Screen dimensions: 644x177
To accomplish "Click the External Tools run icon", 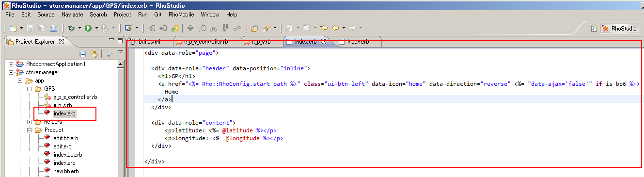I will coord(105,28).
